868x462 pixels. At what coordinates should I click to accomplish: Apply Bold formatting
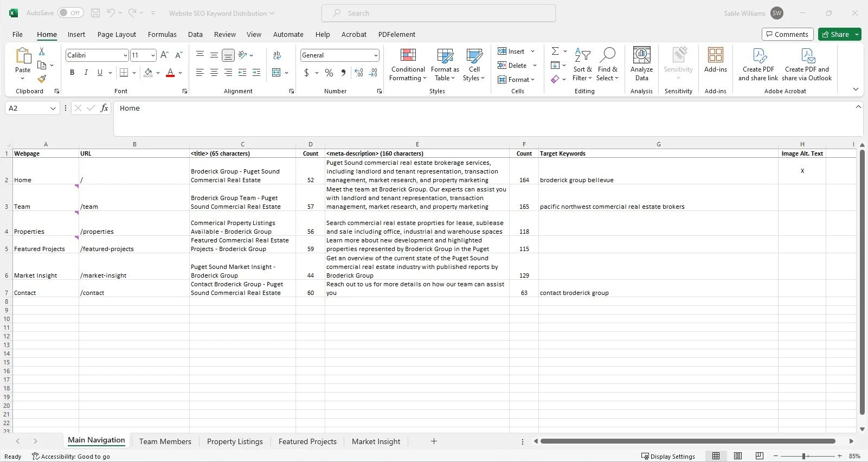pos(72,72)
